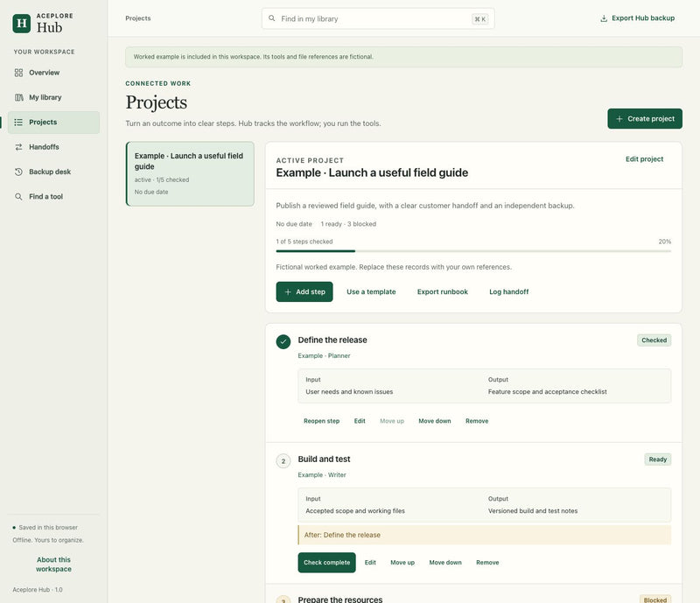Click the Blocked status badge
This screenshot has height=603, width=700.
pyautogui.click(x=654, y=599)
